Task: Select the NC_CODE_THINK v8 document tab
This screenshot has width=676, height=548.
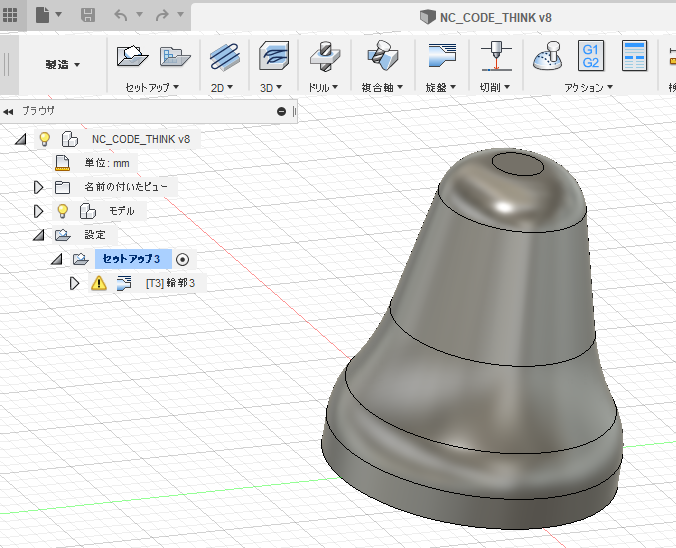Action: [486, 17]
